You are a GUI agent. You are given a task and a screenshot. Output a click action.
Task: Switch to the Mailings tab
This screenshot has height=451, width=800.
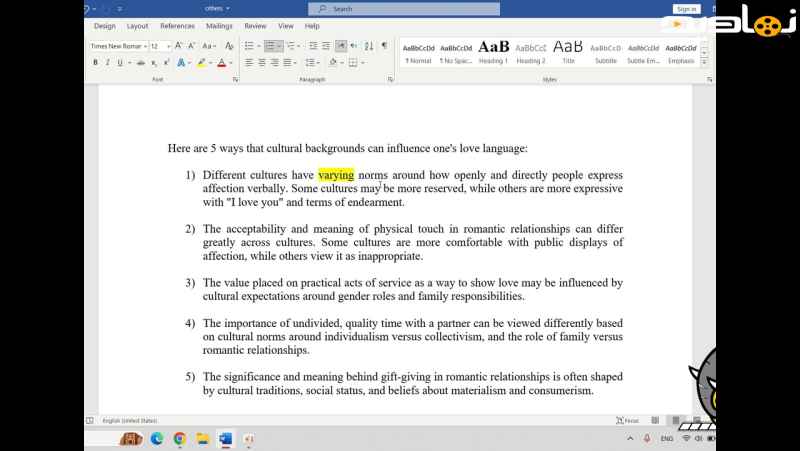[x=219, y=26]
